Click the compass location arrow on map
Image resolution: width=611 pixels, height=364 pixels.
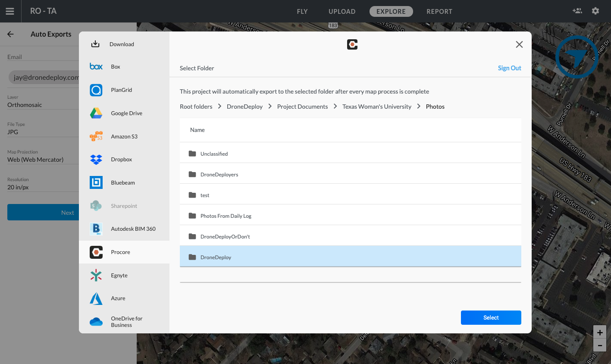[576, 57]
